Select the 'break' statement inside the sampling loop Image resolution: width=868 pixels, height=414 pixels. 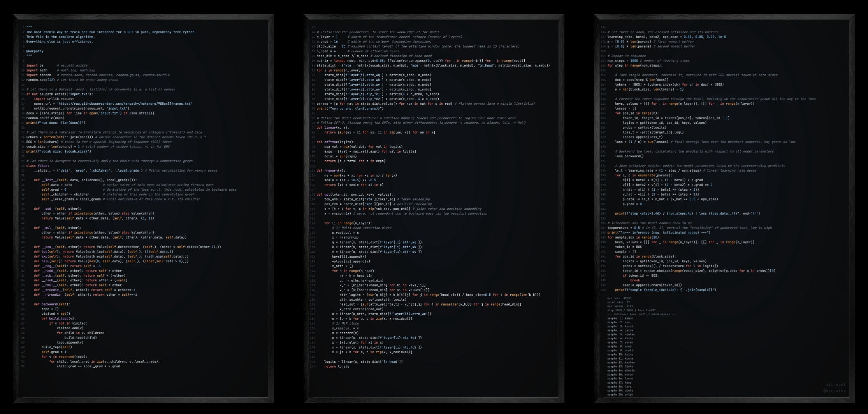(x=636, y=280)
